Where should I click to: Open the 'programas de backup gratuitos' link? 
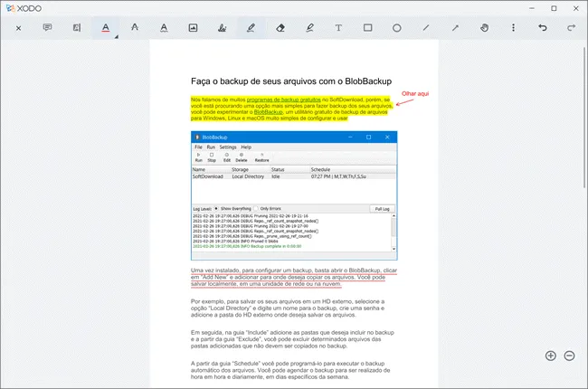283,100
